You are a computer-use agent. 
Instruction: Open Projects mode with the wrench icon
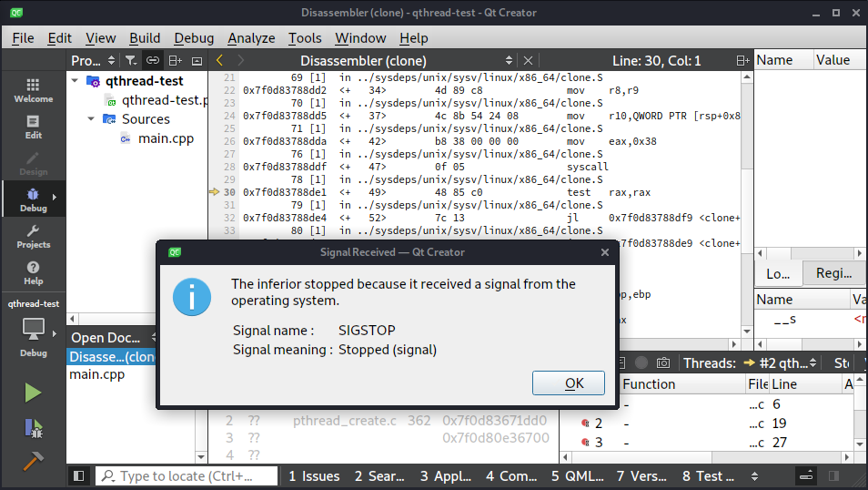click(33, 236)
